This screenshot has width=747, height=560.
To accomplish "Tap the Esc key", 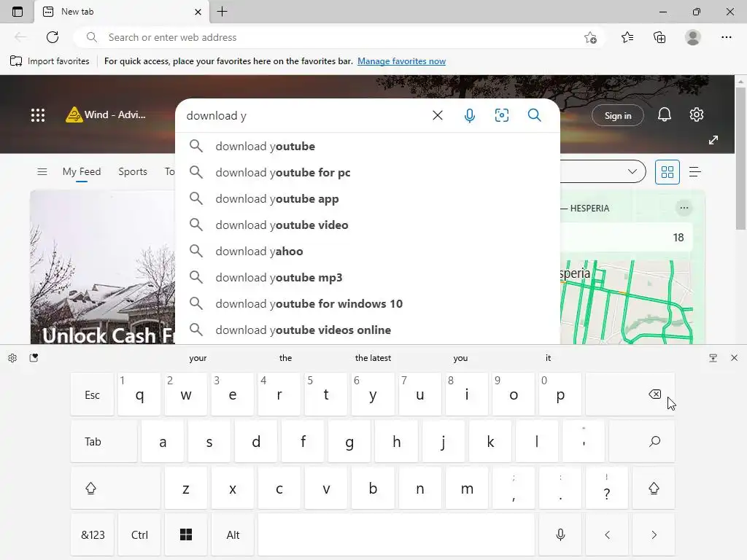I will coord(93,394).
